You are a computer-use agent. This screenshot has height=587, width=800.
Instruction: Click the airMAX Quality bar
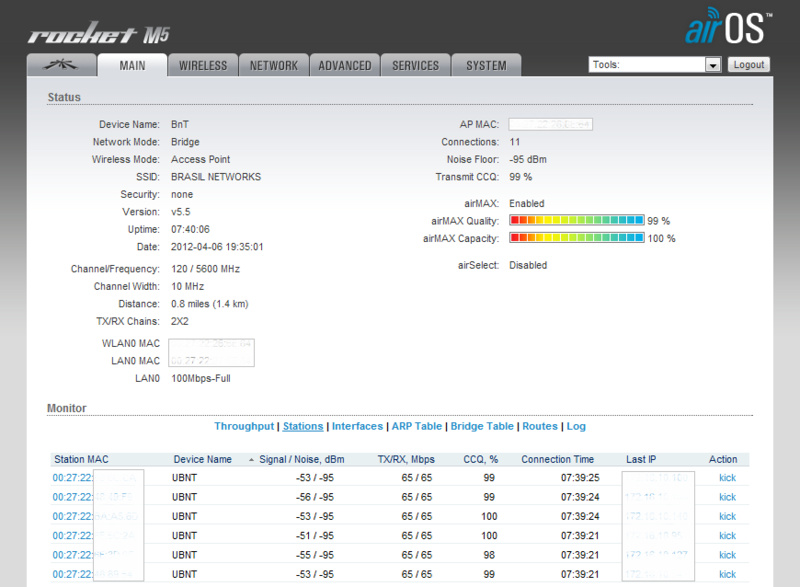point(577,220)
